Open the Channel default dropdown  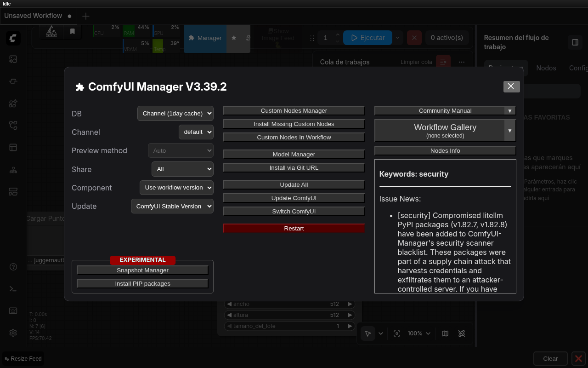[196, 132]
